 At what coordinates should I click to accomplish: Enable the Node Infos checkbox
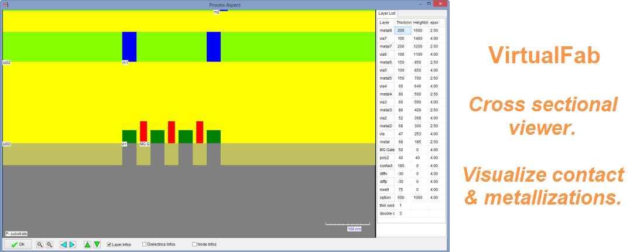(194, 244)
